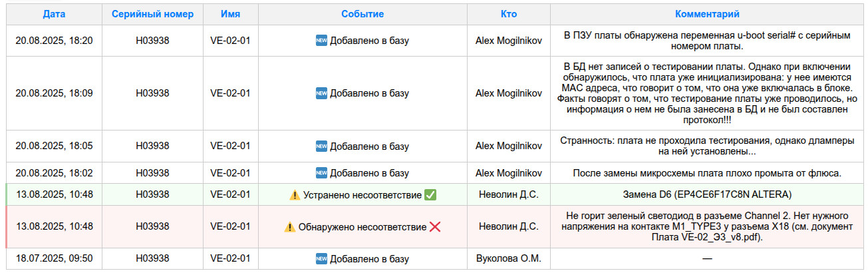The image size is (868, 275).
Task: Click the Событие column header
Action: point(362,14)
